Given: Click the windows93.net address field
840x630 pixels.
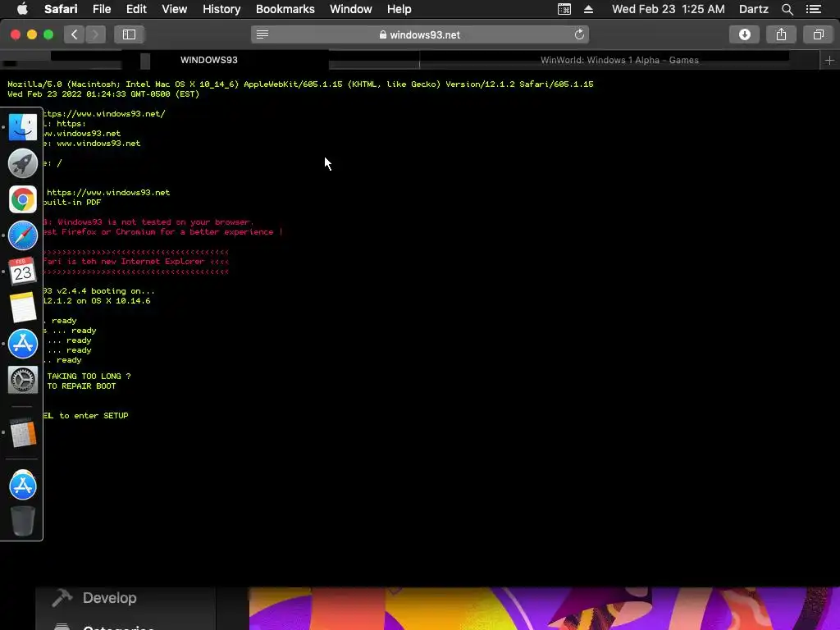Looking at the screenshot, I should pyautogui.click(x=419, y=34).
